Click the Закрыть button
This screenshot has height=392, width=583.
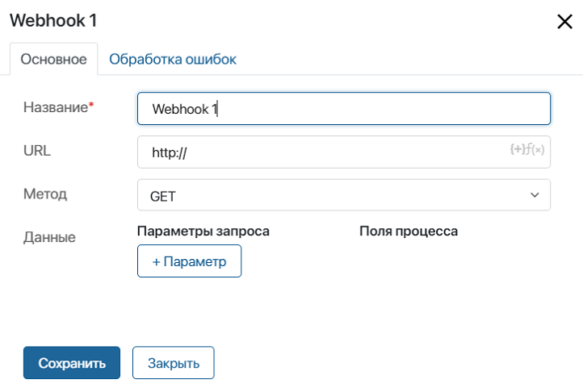click(x=174, y=363)
